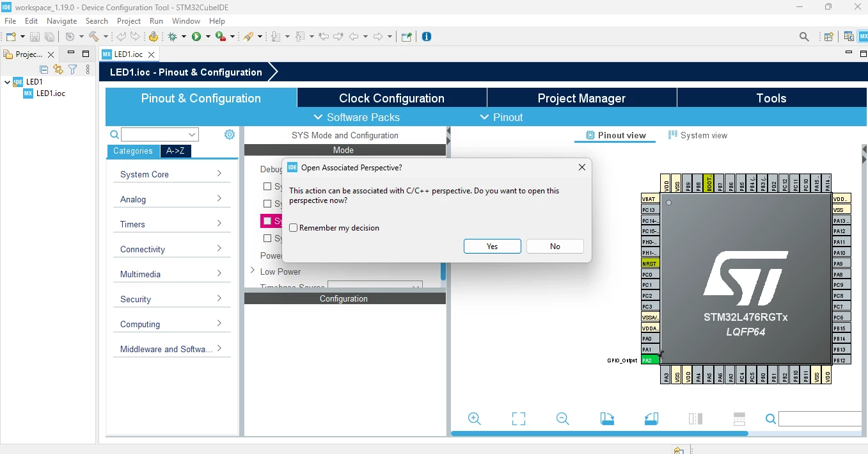Click the pinout horizontal scrollbar
The image size is (868, 454).
[x=599, y=434]
